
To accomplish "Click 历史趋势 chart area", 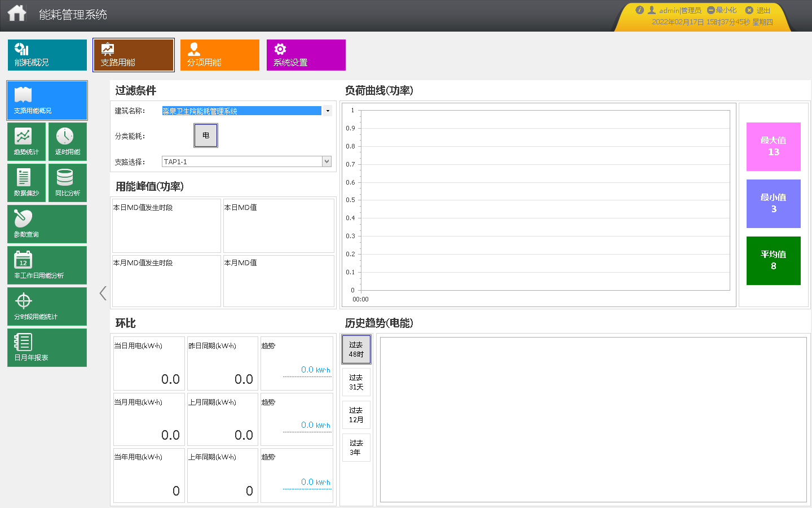I will (x=593, y=419).
